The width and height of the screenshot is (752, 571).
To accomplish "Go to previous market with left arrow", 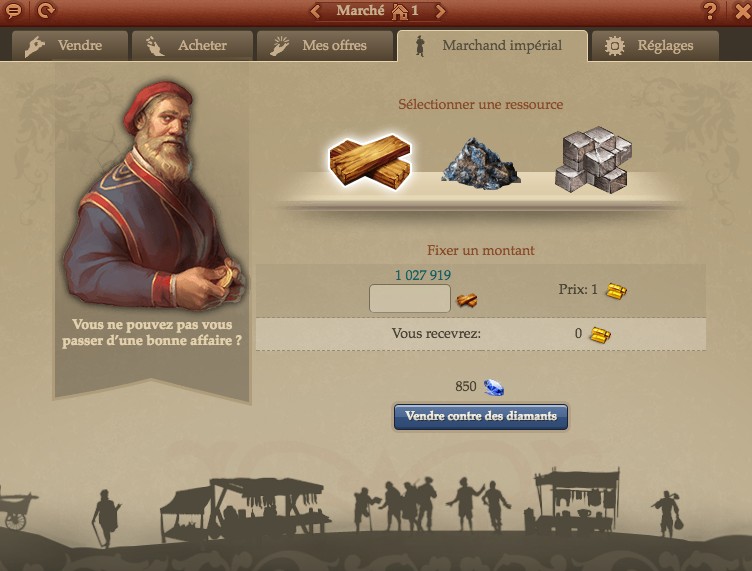I will tap(315, 11).
